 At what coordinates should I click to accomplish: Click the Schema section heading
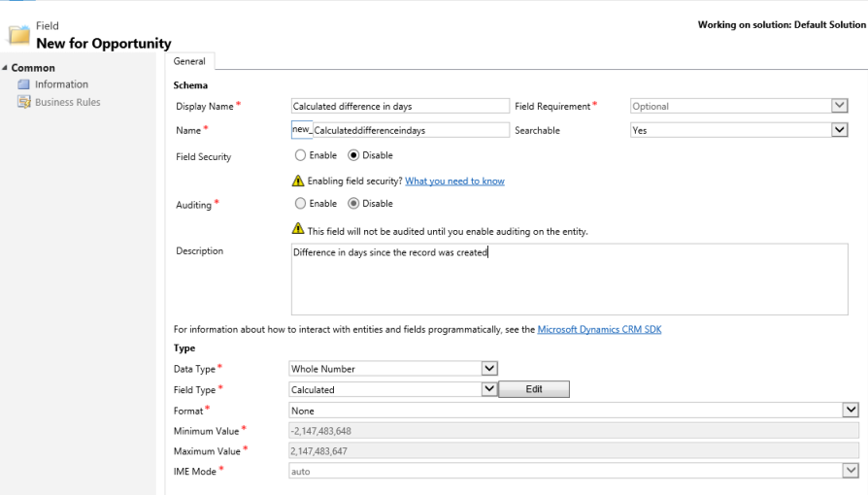coord(190,85)
